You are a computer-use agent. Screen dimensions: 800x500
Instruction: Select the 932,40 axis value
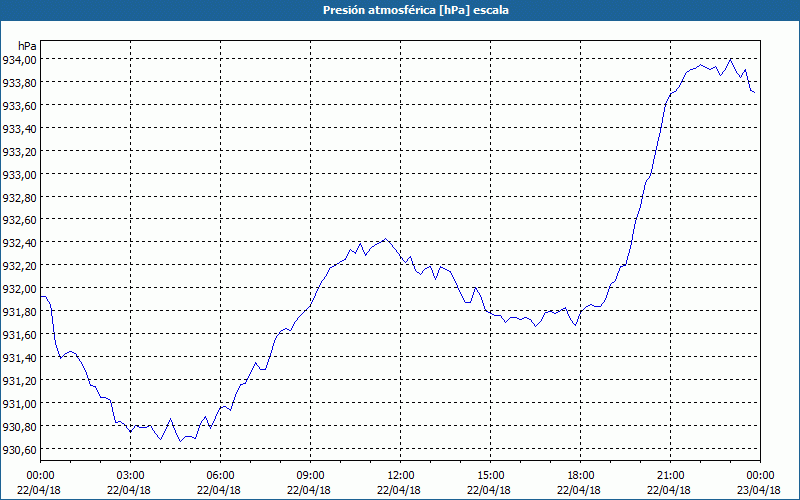(x=19, y=243)
